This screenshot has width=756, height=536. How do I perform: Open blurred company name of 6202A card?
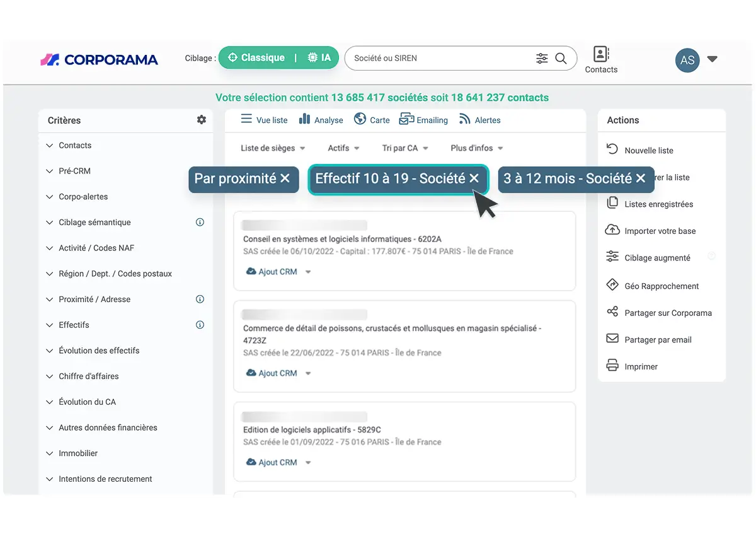tap(304, 225)
